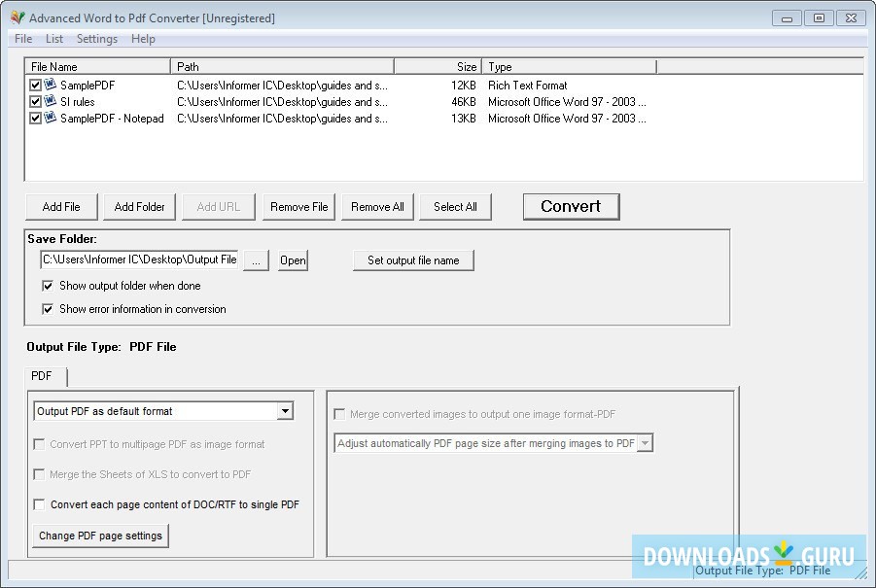Click the Add File button
This screenshot has height=588, width=876.
[x=61, y=207]
